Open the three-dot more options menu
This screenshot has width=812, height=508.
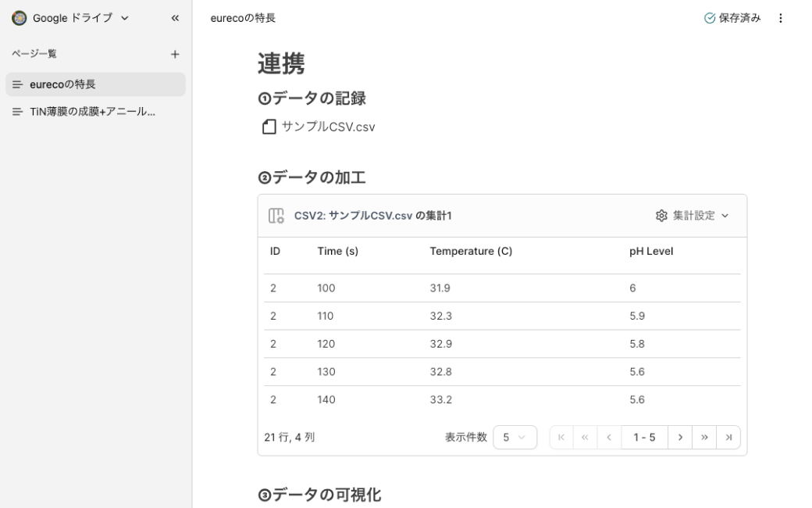coord(780,18)
